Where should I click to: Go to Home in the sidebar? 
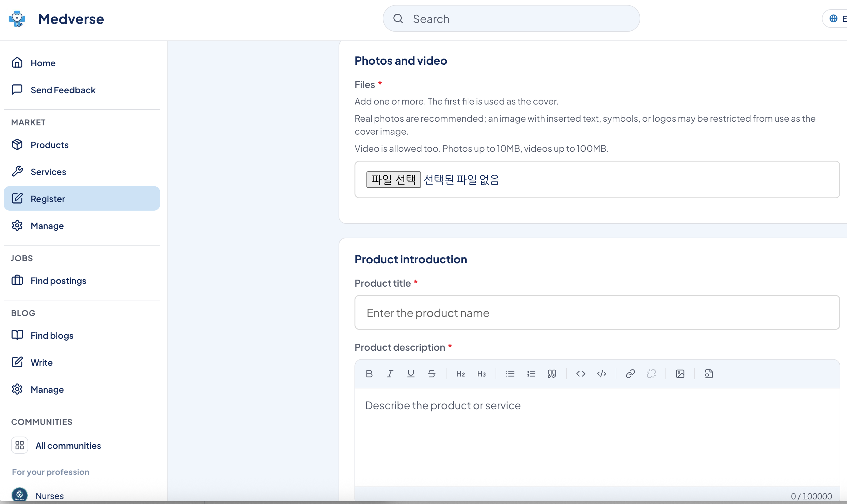[82, 63]
